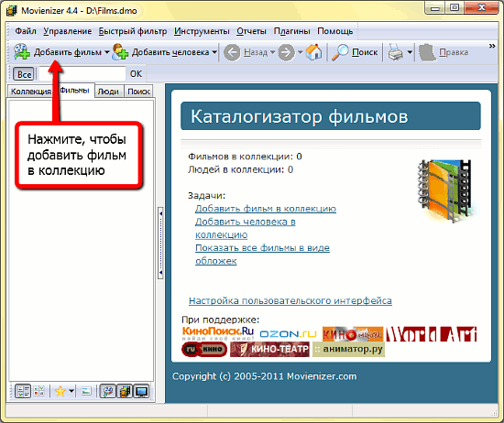Screen dimensions: 504x423
Task: Open the Файл menu
Action: pyautogui.click(x=26, y=31)
